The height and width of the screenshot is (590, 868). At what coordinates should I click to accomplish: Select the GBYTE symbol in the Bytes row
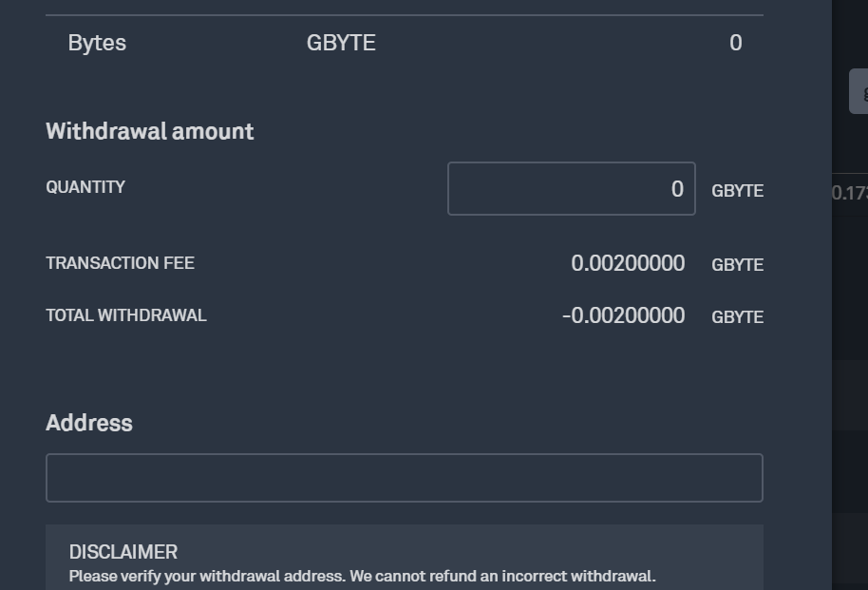tap(341, 43)
